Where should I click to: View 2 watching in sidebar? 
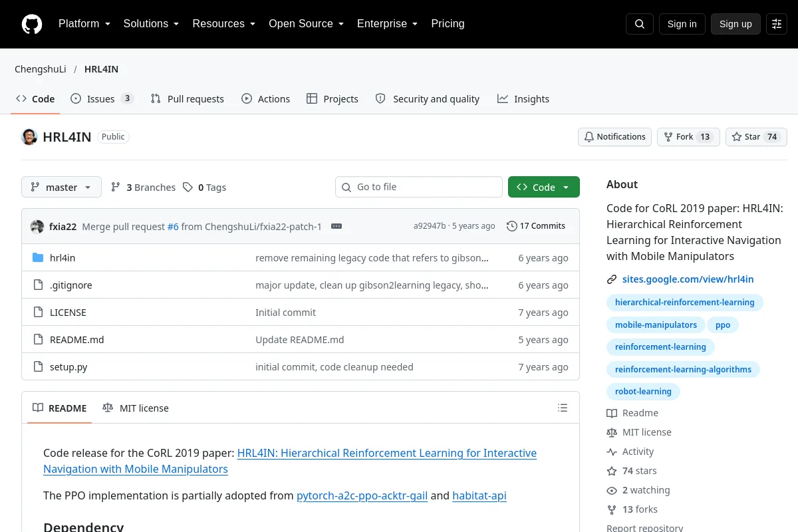[638, 490]
